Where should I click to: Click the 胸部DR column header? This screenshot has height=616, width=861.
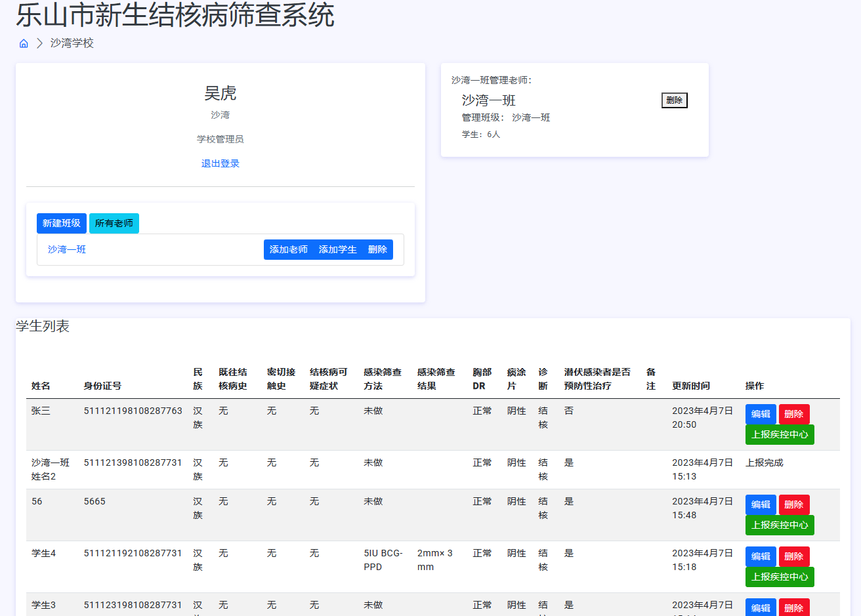point(482,379)
